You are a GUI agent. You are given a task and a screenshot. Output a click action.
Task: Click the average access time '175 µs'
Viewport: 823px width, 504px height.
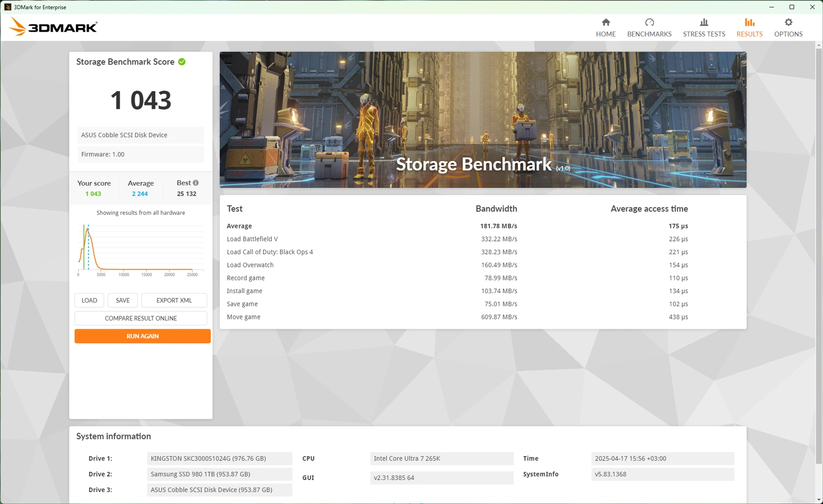(678, 226)
